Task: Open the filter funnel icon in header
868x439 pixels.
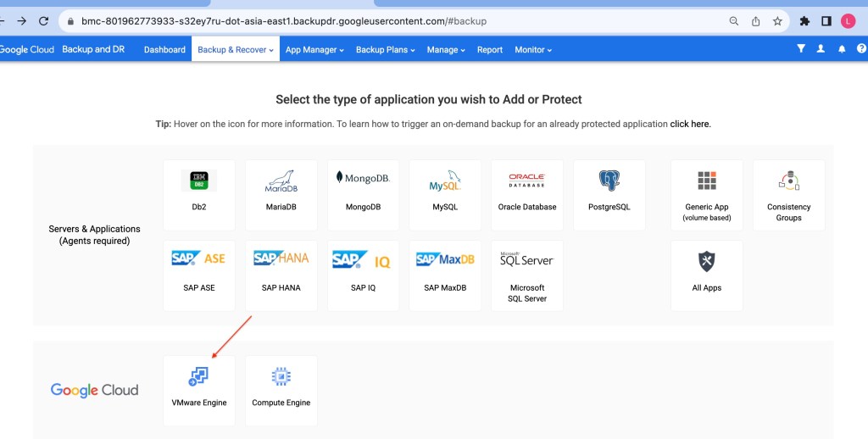Action: (800, 49)
